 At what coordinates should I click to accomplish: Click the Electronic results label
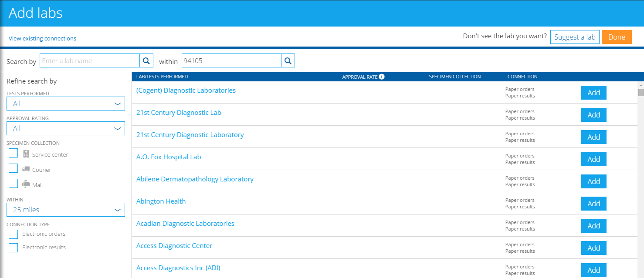point(44,248)
